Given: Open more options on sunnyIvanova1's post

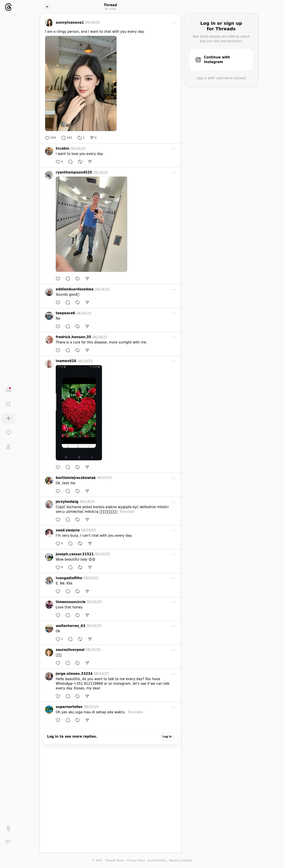Looking at the screenshot, I should coord(173,23).
